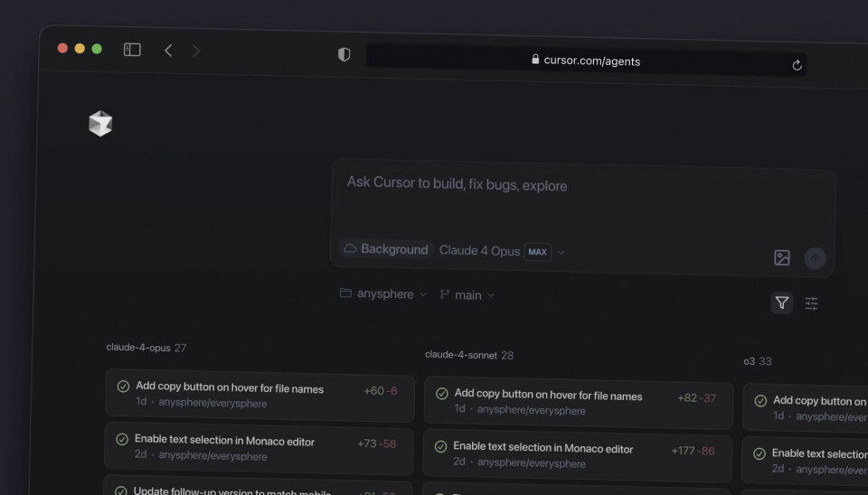Image resolution: width=868 pixels, height=495 pixels.
Task: Click the +177 -86 diff stats
Action: tap(693, 451)
